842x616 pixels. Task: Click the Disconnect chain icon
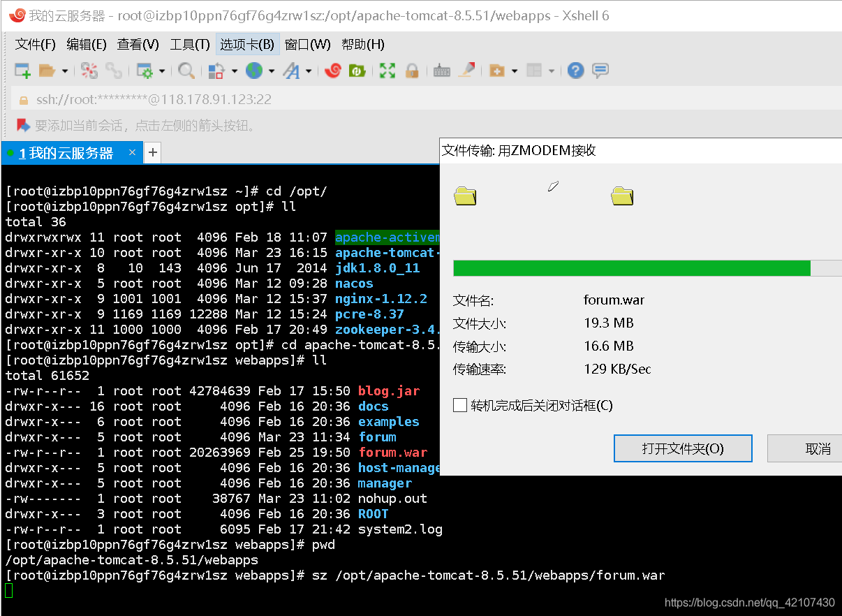114,71
